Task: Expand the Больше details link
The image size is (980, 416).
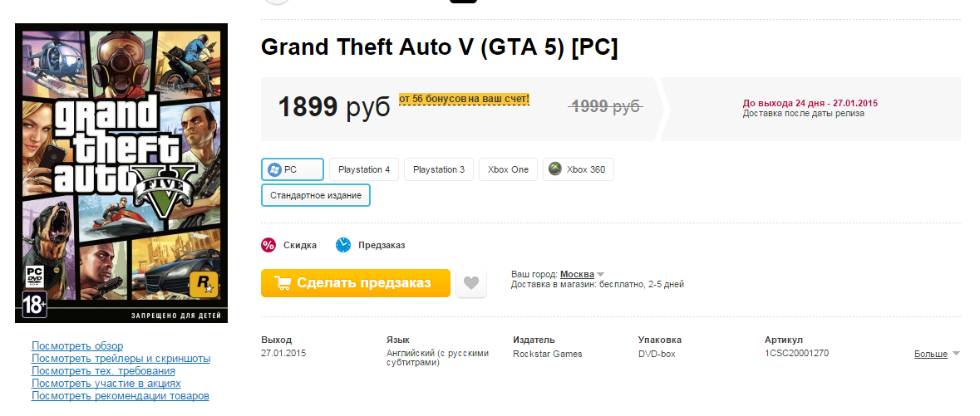Action: (x=931, y=354)
